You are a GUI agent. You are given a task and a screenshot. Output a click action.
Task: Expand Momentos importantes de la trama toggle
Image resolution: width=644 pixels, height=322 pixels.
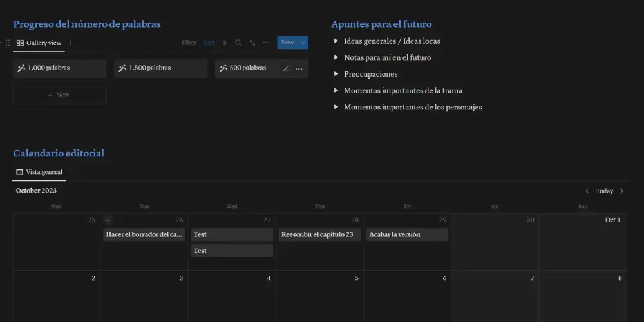(336, 91)
